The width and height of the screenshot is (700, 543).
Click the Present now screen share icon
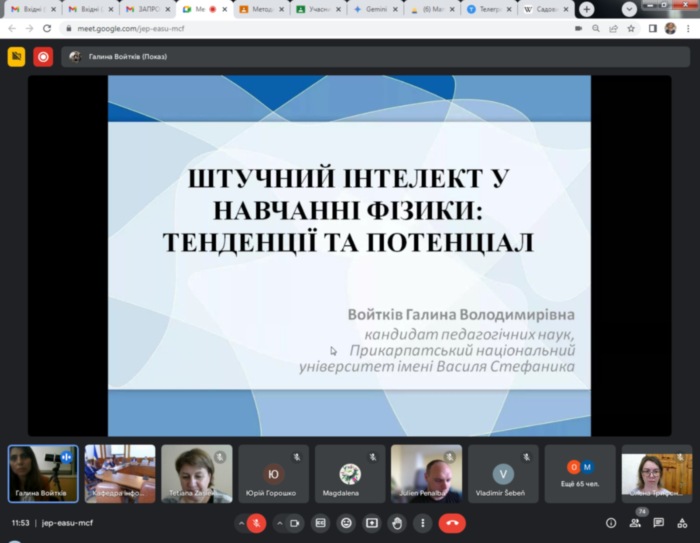point(372,523)
